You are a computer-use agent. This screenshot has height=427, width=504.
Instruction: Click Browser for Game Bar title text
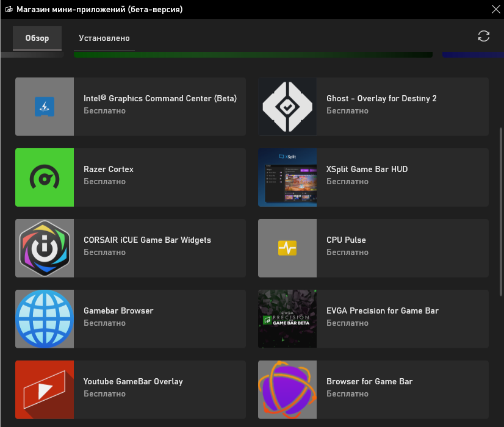(370, 381)
